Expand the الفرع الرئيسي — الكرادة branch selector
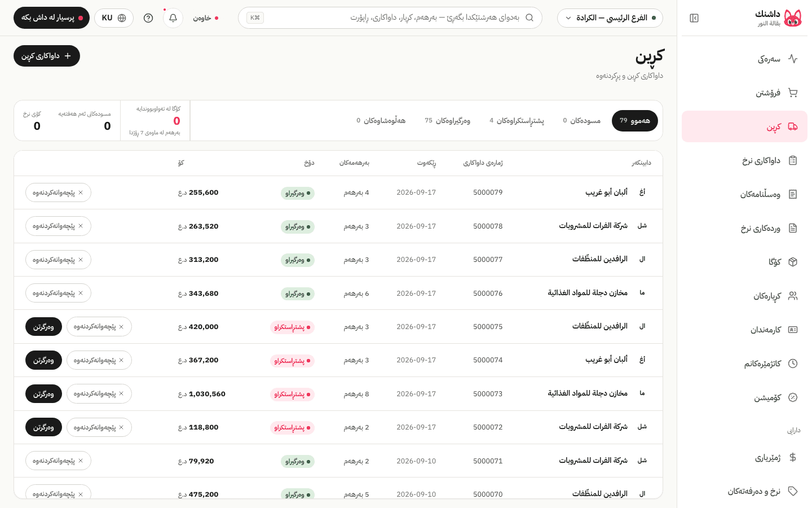This screenshot has height=508, width=812. 610,18
